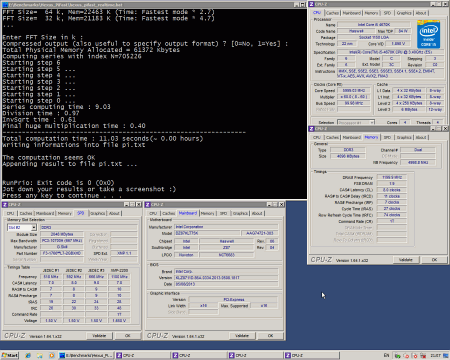The width and height of the screenshot is (450, 360).
Task: Switch Memory window to the CPU tab
Action: click(317, 137)
